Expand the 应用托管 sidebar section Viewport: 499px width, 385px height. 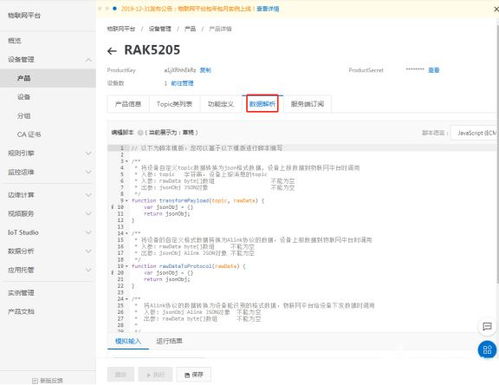pos(48,270)
